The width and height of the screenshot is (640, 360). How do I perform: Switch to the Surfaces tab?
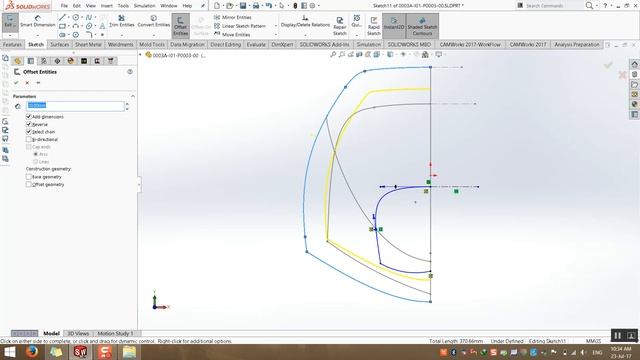[x=60, y=44]
